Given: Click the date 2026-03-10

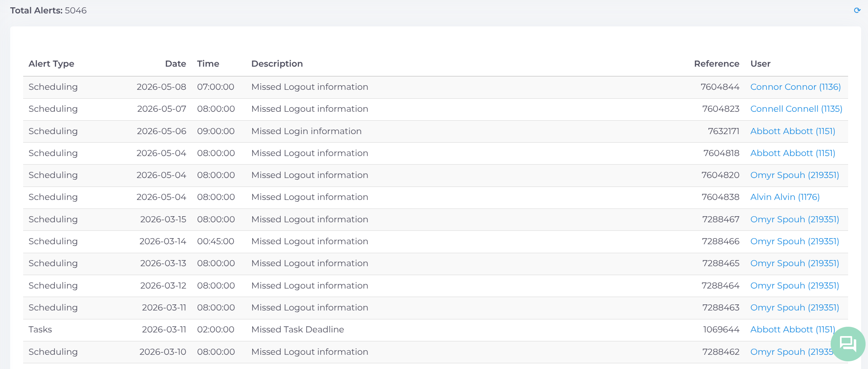Looking at the screenshot, I should click(163, 352).
